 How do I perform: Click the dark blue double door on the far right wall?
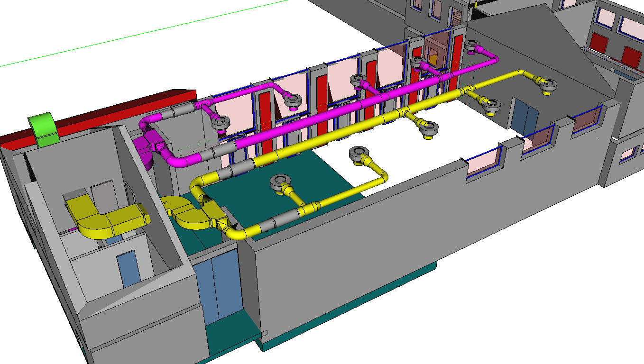point(525,117)
